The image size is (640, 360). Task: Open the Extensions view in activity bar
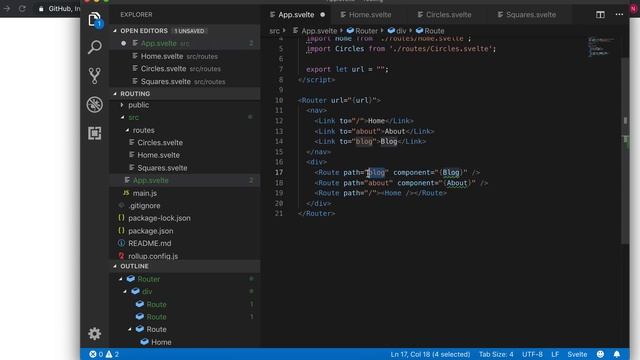coord(94,133)
